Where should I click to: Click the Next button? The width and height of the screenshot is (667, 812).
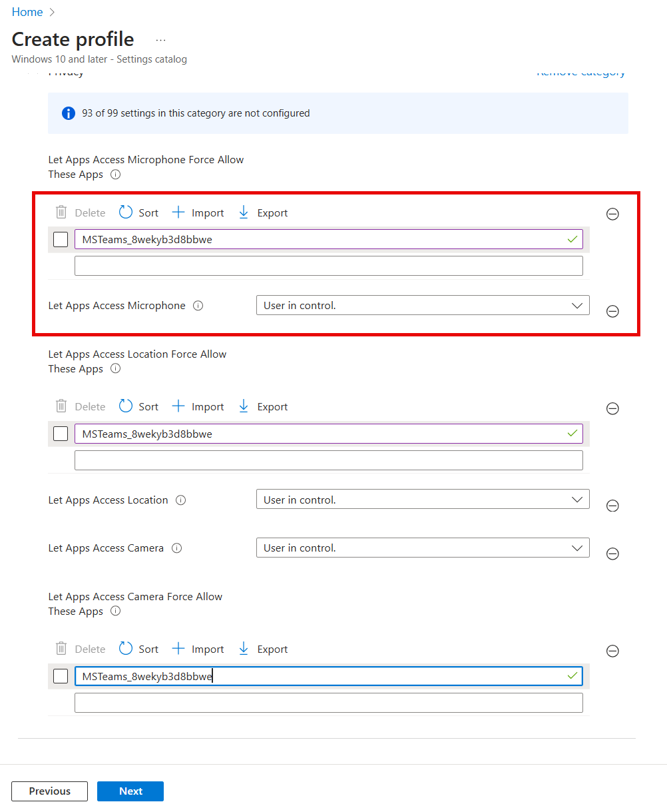point(130,791)
